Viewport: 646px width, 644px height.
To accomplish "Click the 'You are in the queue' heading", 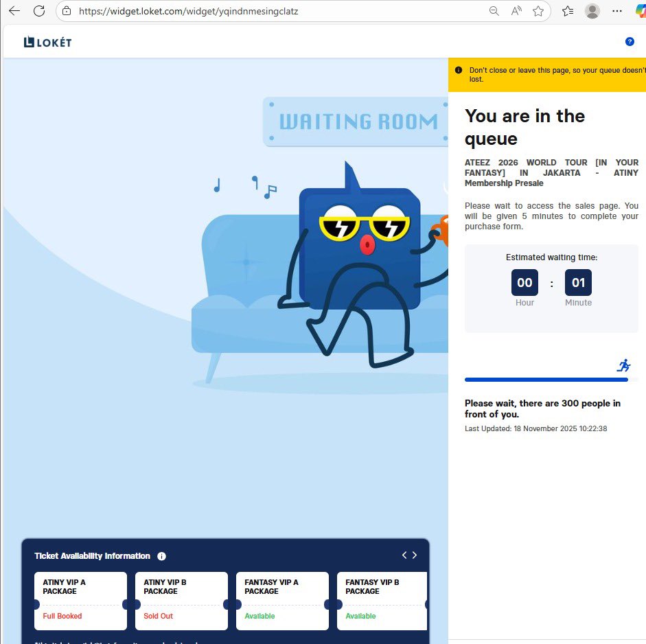I will pos(524,127).
